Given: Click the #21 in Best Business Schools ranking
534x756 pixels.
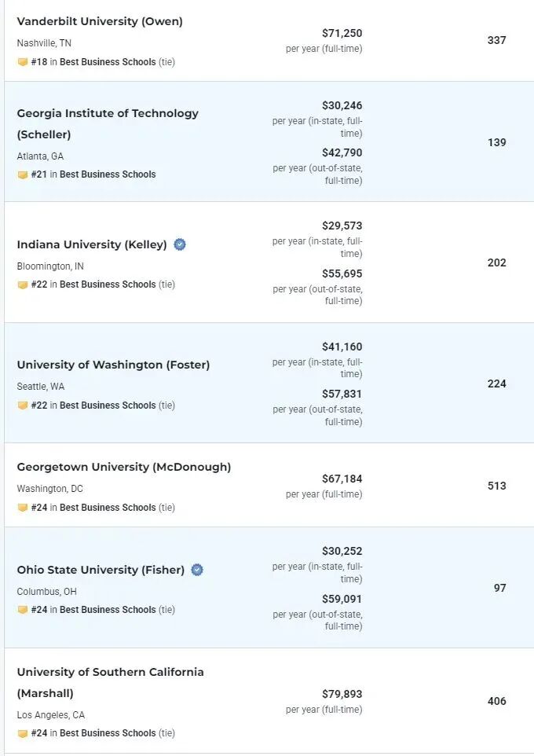Looking at the screenshot, I should point(93,174).
